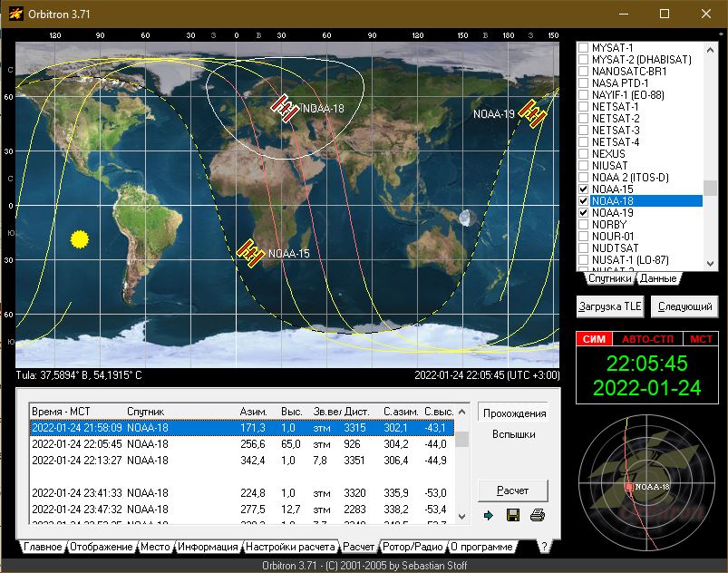This screenshot has height=573, width=728.
Task: Select the Прохождения option
Action: coord(514,413)
